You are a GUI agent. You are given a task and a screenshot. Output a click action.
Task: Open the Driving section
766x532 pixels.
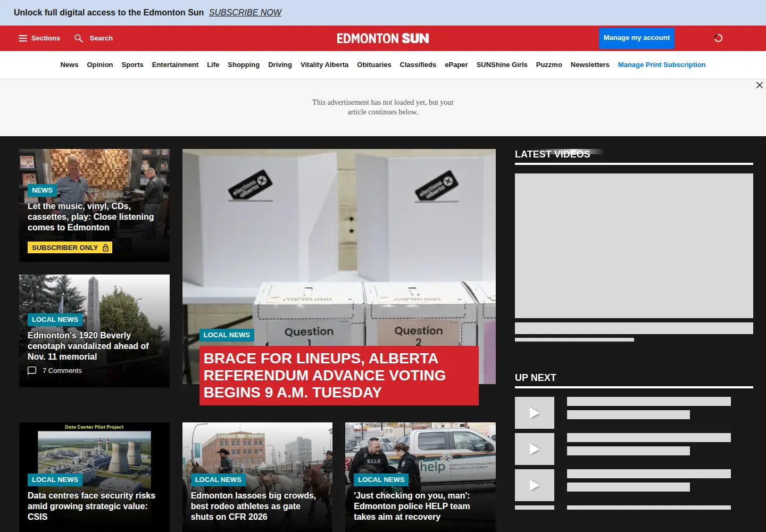(x=280, y=65)
